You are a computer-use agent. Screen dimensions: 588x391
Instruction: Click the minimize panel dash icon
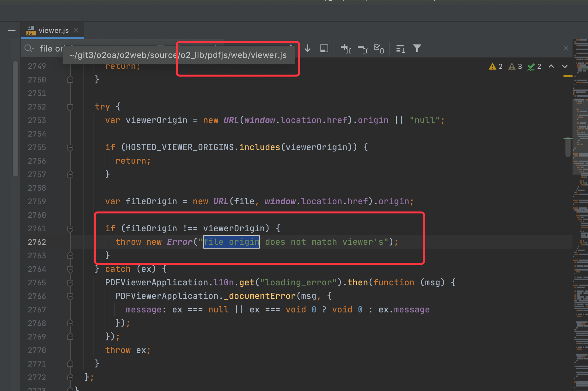pyautogui.click(x=12, y=30)
